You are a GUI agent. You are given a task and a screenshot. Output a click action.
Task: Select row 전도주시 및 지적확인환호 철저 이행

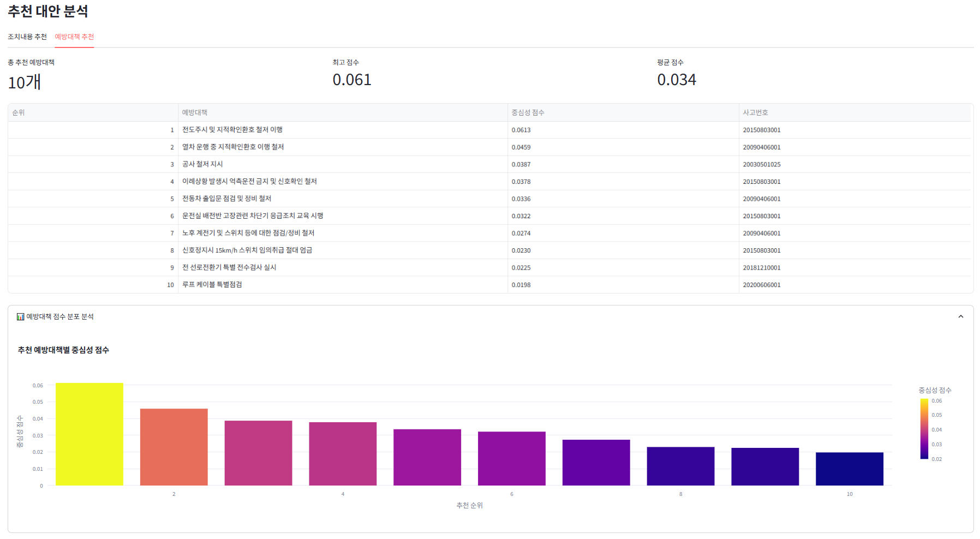click(x=232, y=130)
